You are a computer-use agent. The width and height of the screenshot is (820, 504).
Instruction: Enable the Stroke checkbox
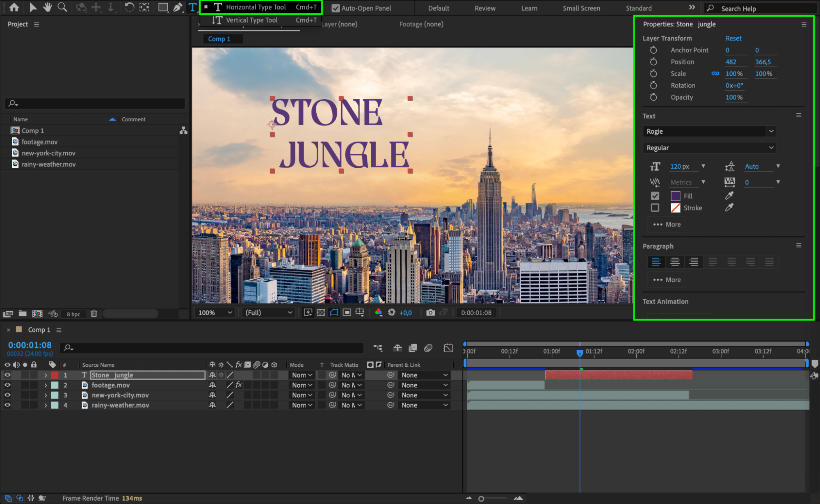tap(655, 208)
